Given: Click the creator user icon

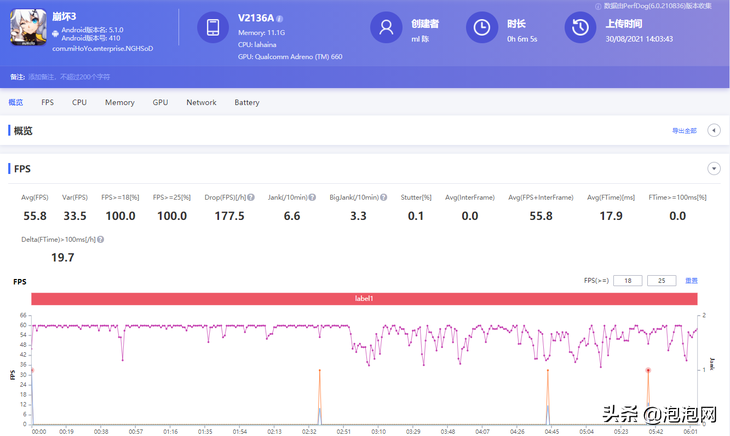Looking at the screenshot, I should (x=386, y=27).
